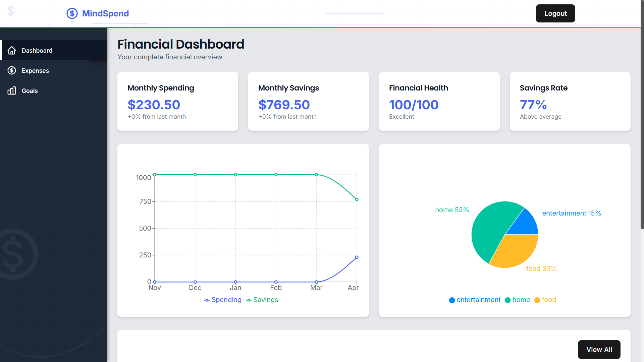Click the Expenses dollar-circle icon
Image resolution: width=644 pixels, height=362 pixels.
(12, 71)
